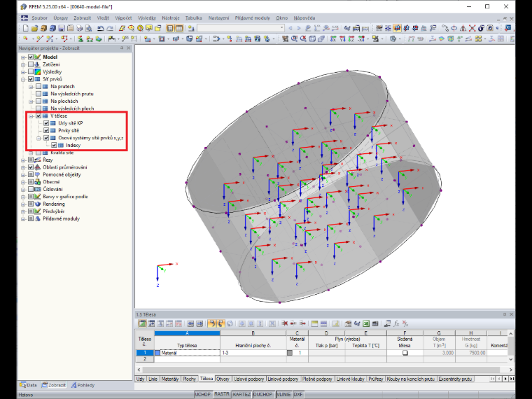The height and width of the screenshot is (399, 532).
Task: Click the Print icon in top toolbar
Action: point(79,28)
